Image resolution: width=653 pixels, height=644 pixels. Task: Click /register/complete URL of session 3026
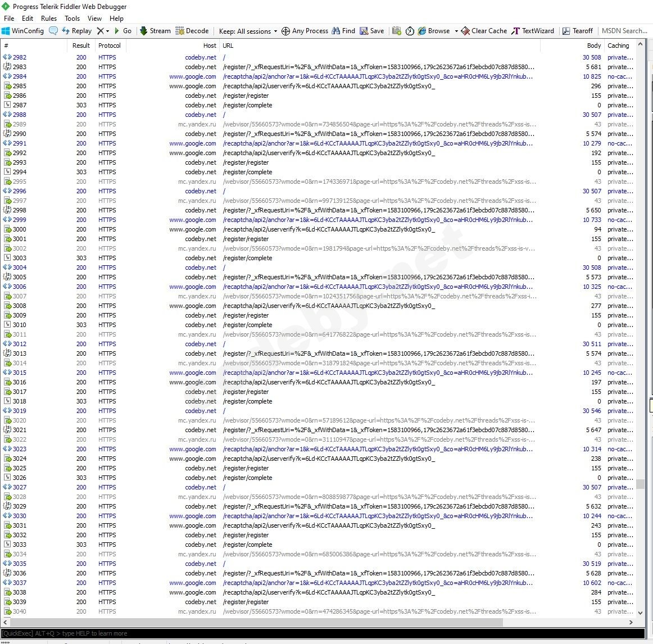(247, 478)
